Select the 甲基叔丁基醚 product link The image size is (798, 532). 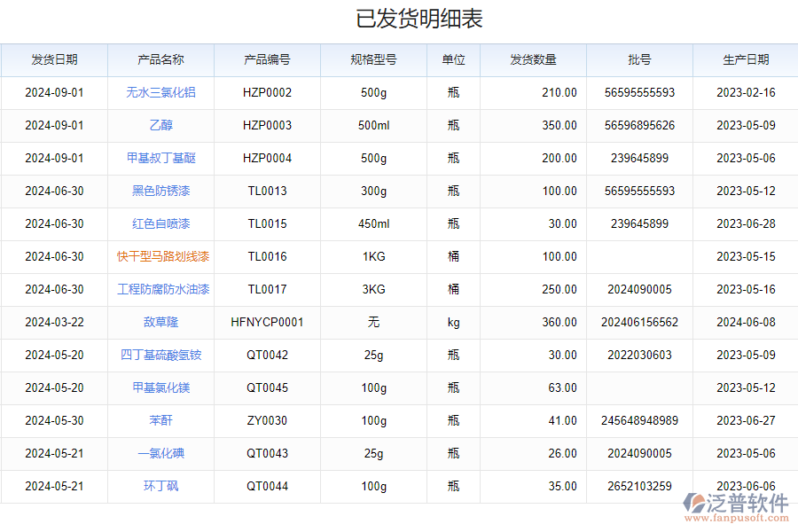pos(161,158)
